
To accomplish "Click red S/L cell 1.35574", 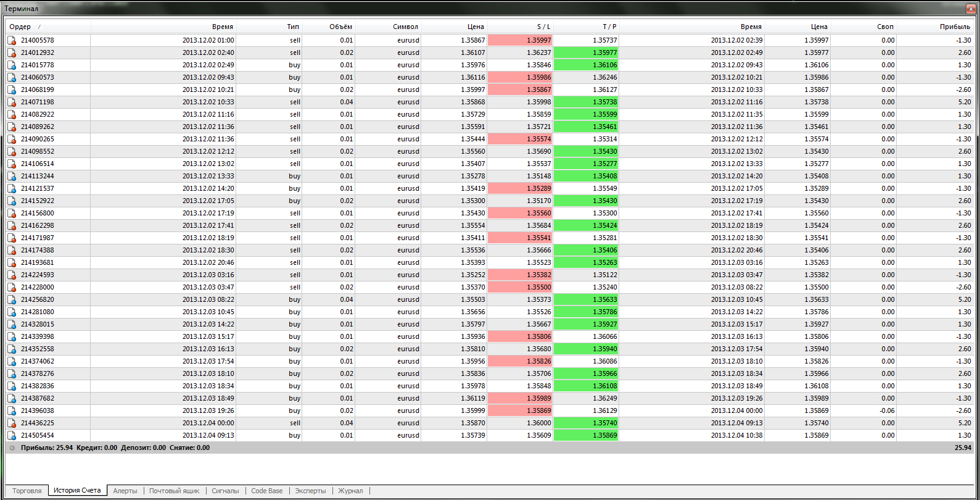I will pos(521,139).
